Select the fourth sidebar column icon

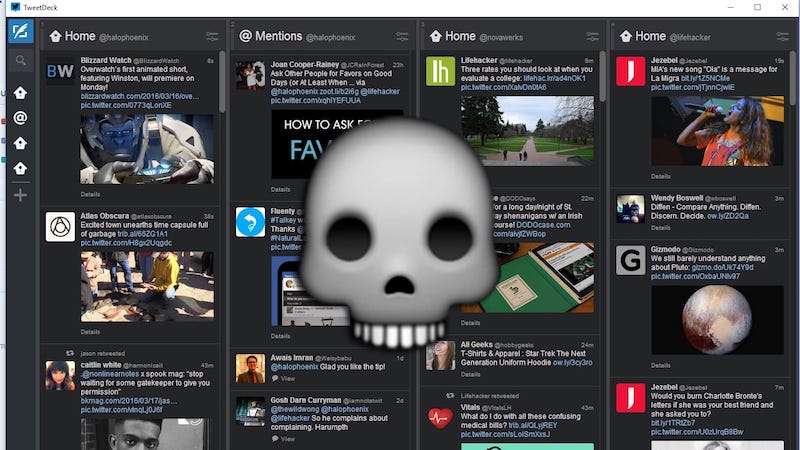click(20, 168)
